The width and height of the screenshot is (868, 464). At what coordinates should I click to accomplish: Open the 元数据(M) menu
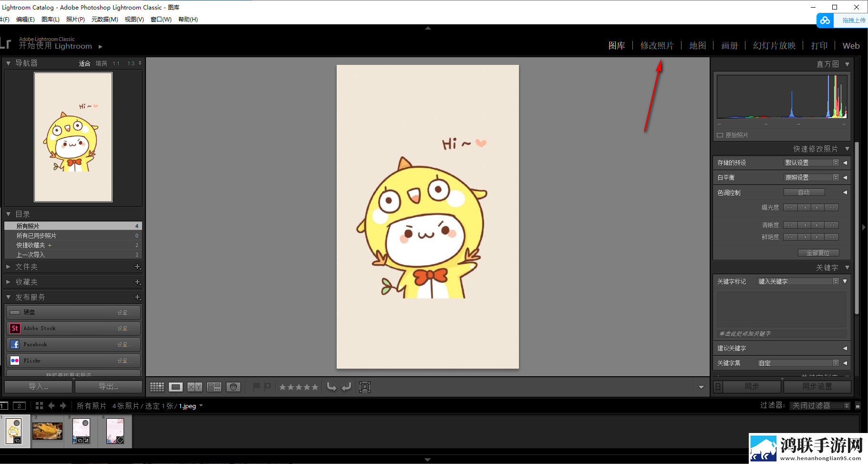(105, 20)
